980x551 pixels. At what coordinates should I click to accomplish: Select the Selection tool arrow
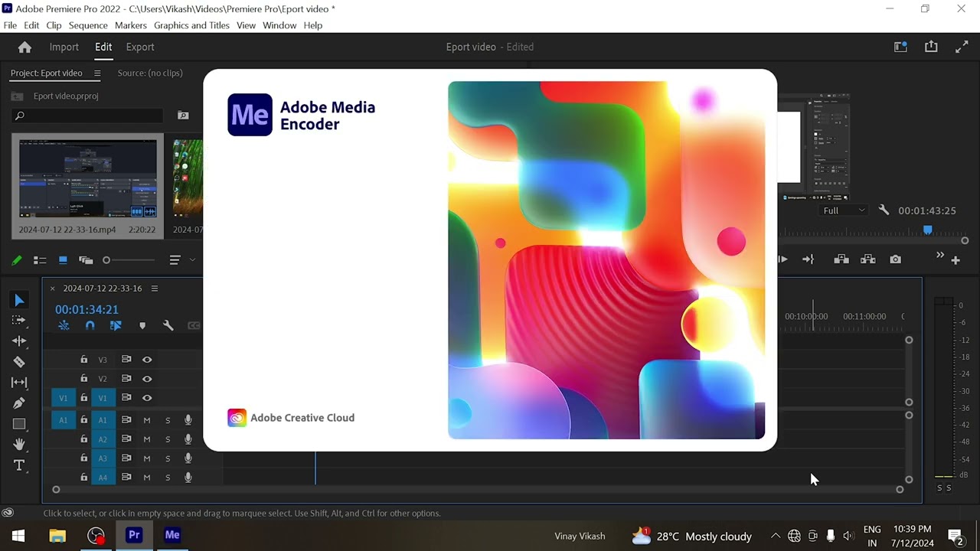click(20, 301)
